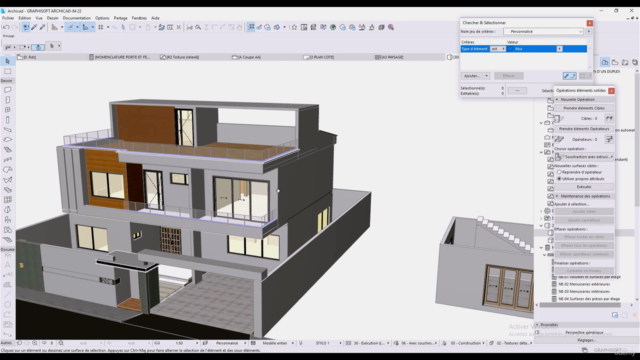Open the Options menu
The width and height of the screenshot is (640, 360).
tap(102, 18)
